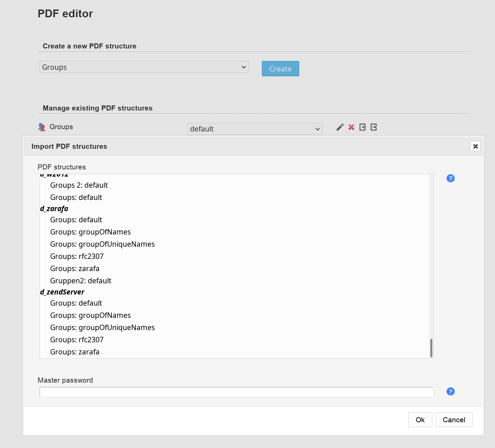Focus the Master password input field

(236, 392)
